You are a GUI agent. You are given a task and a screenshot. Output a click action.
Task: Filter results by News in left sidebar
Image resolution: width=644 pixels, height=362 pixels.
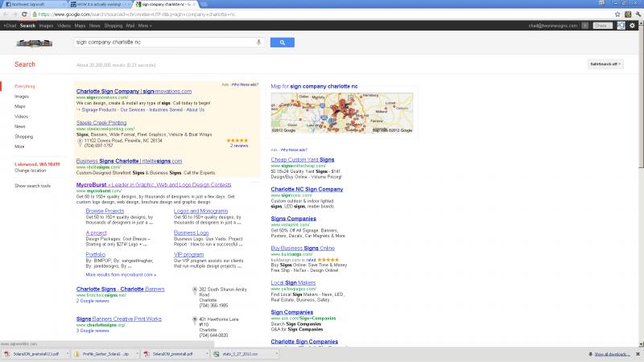tap(19, 126)
